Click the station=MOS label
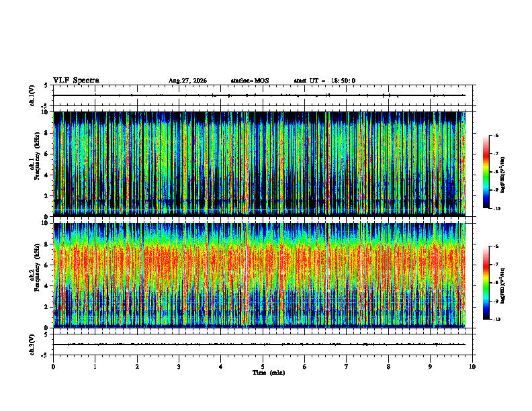532x411 pixels. point(250,81)
